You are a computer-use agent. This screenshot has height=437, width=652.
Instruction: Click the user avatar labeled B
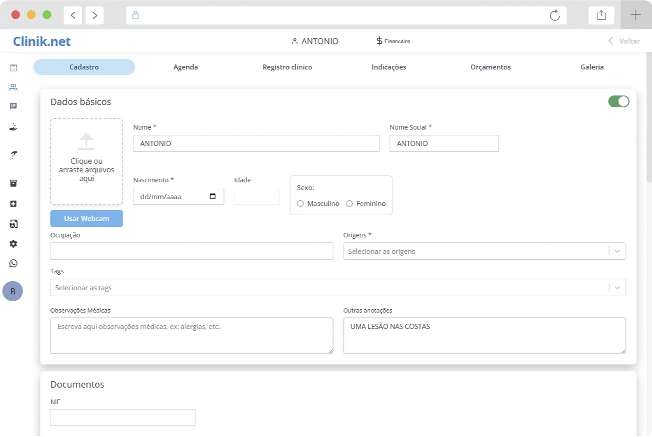click(13, 291)
